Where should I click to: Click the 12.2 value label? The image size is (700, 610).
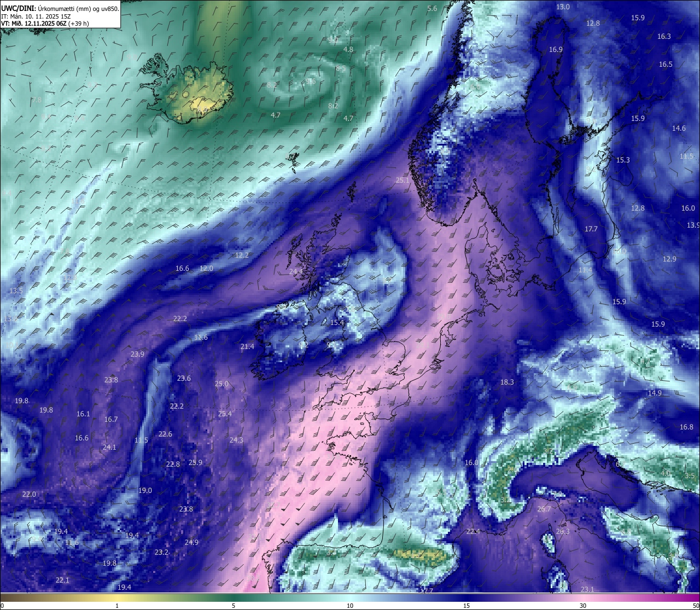point(242,255)
